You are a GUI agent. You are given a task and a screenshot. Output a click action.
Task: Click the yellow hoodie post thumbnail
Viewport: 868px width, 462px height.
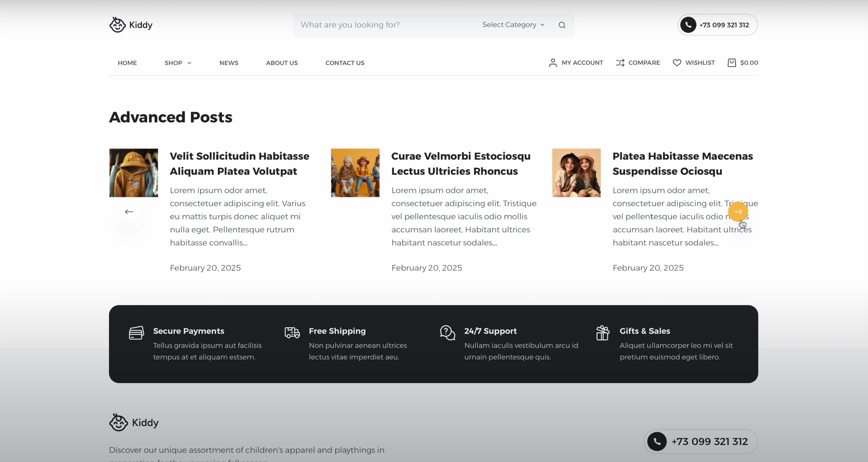tap(133, 172)
